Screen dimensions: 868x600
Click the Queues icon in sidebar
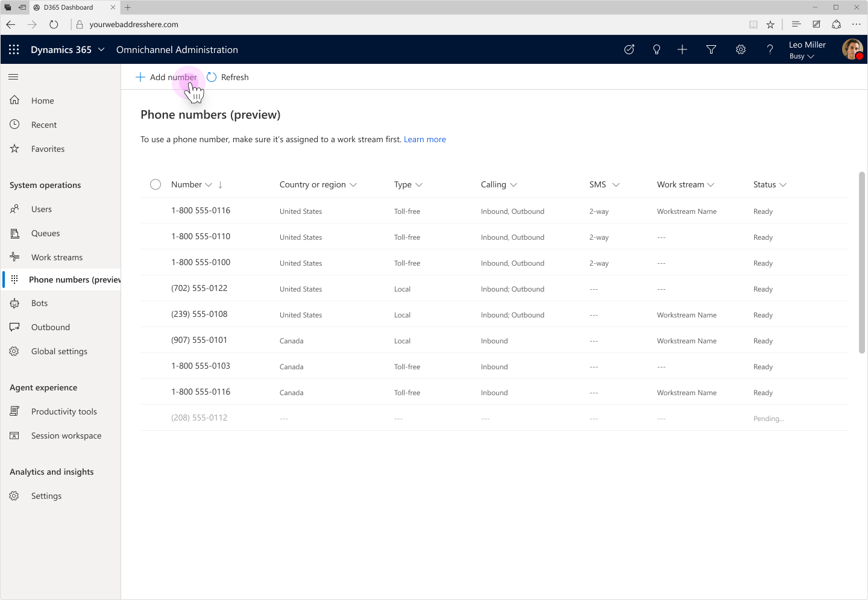pos(14,233)
